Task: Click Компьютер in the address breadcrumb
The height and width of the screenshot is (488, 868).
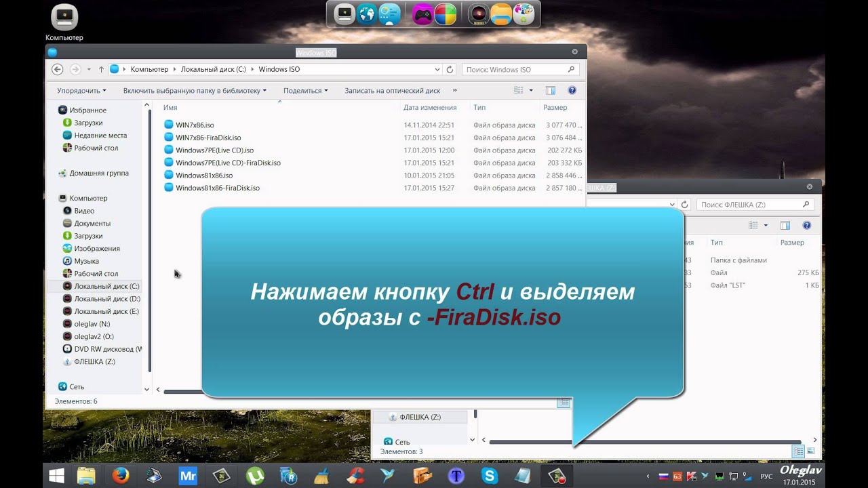Action: click(x=149, y=69)
